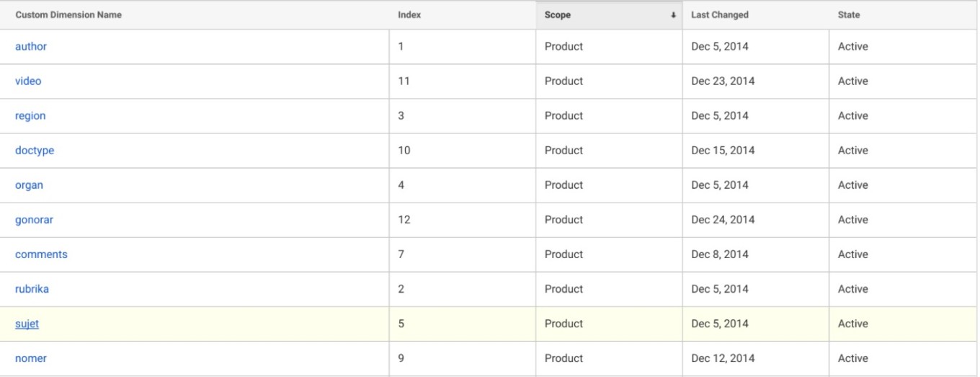Sort by Last Changed column header
Screen dimensions: 980x377
[x=720, y=15]
